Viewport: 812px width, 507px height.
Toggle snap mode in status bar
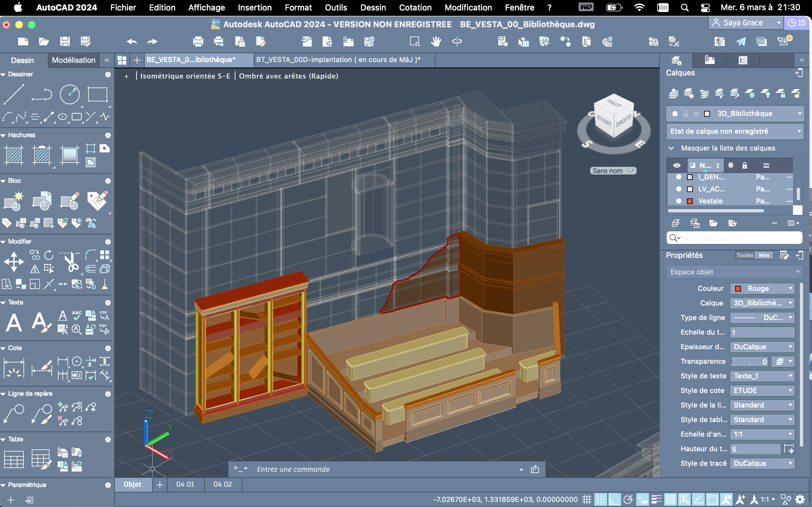[x=601, y=500]
